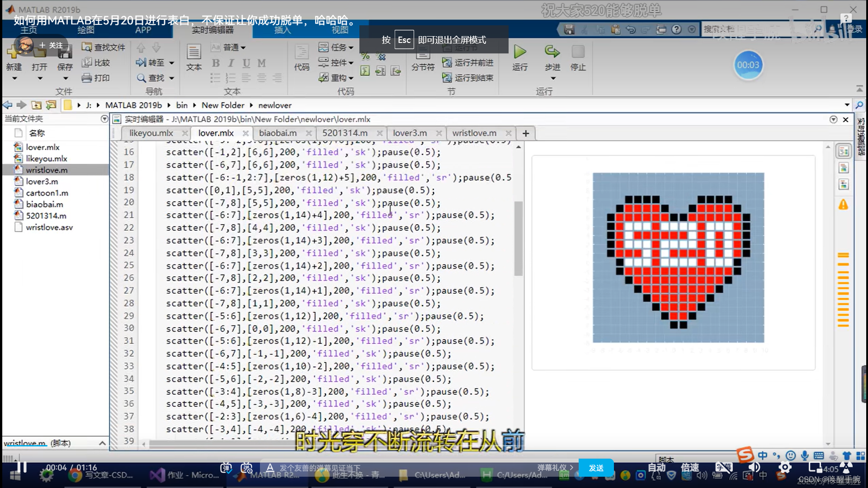
Task: Open Help via question mark icon
Action: point(676,29)
